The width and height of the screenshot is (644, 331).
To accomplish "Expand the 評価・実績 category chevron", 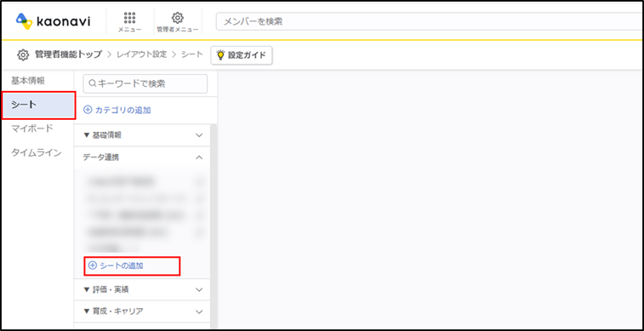I will [x=199, y=289].
